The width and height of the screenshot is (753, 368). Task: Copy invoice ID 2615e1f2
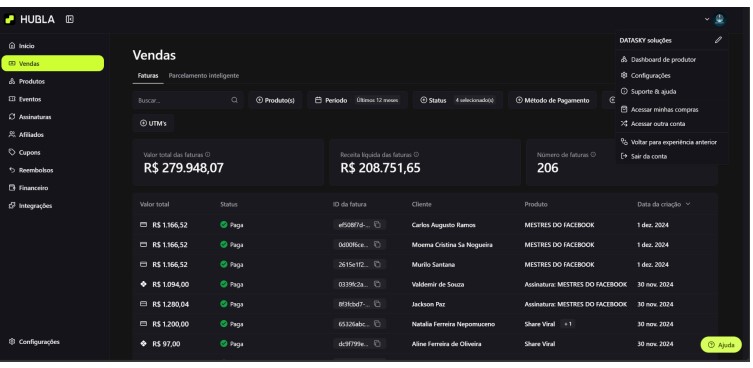[x=377, y=265]
